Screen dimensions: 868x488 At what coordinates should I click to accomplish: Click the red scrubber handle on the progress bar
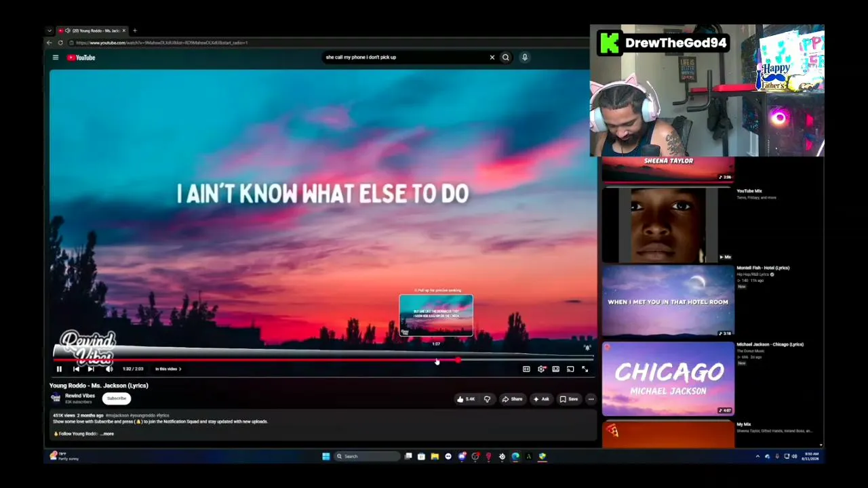coord(458,360)
